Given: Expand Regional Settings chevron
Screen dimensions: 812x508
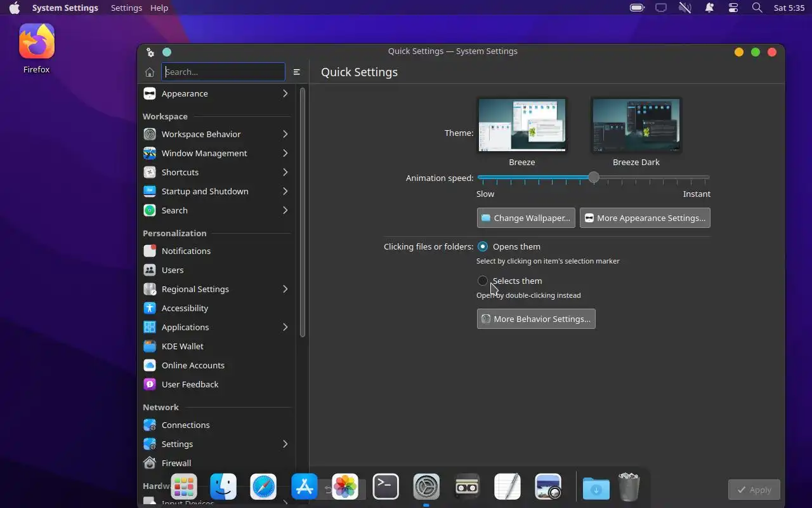Looking at the screenshot, I should pos(285,289).
